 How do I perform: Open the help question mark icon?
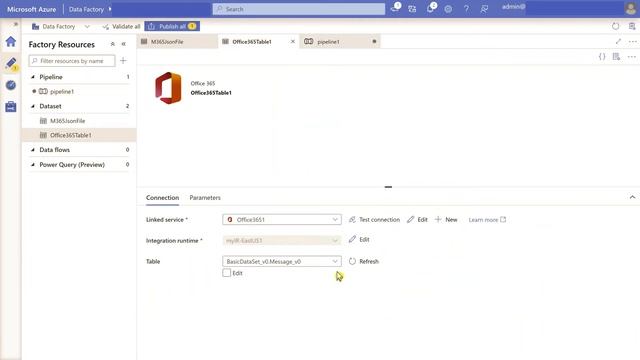click(x=466, y=9)
